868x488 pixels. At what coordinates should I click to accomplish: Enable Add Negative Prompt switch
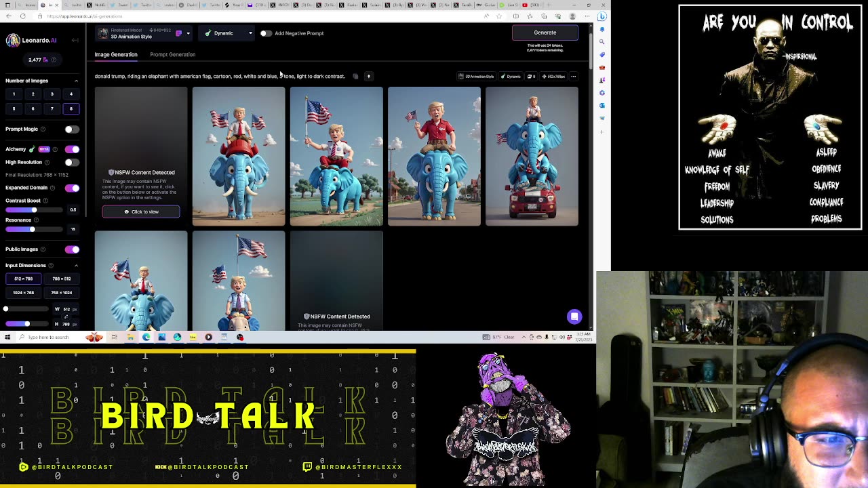(x=266, y=33)
